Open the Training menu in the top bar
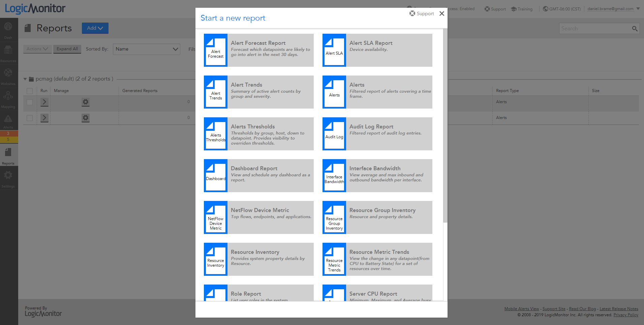644x325 pixels. [522, 9]
